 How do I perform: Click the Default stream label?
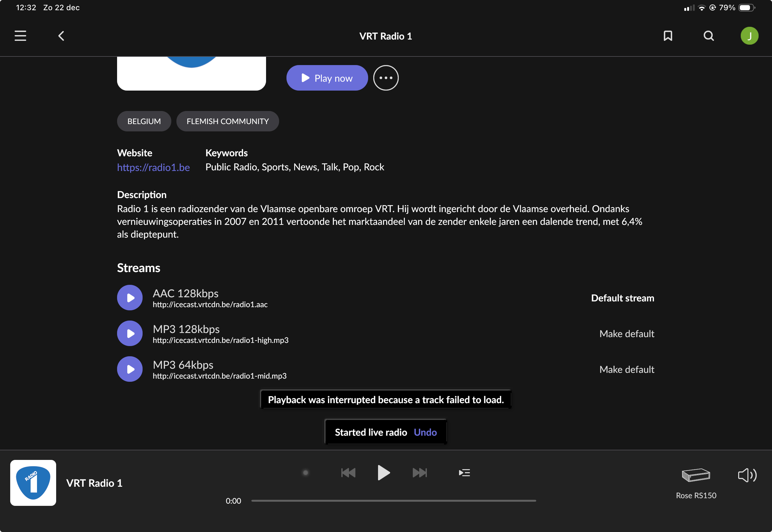[x=623, y=298]
